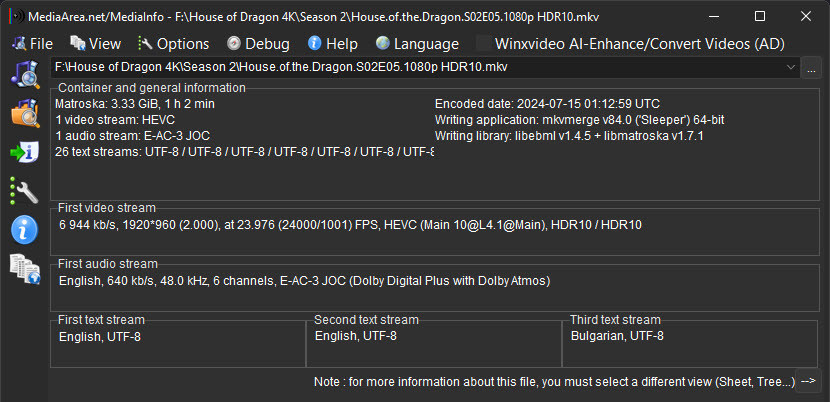The height and width of the screenshot is (402, 830).
Task: Click Winxvideo AI-Enhance/Convert Videos (AD) link
Action: point(639,43)
